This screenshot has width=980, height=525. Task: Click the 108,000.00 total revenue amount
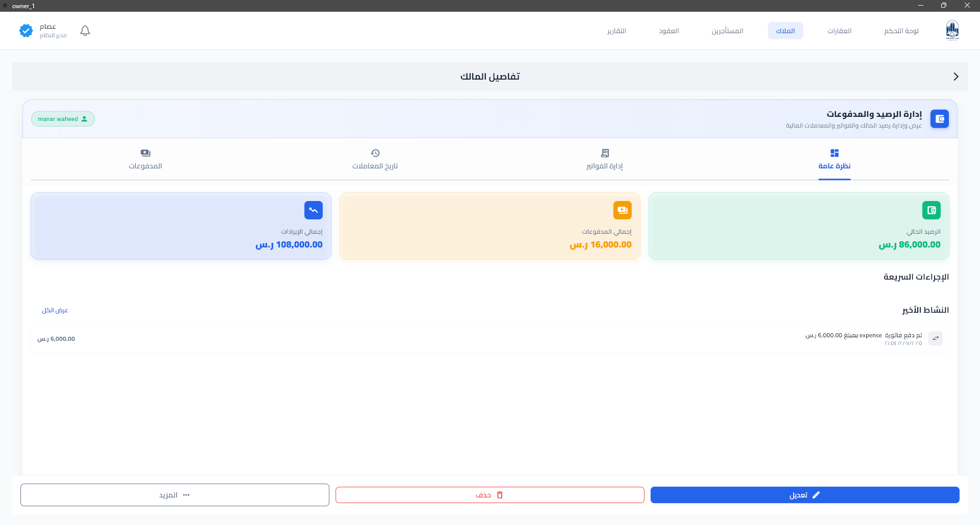(289, 245)
